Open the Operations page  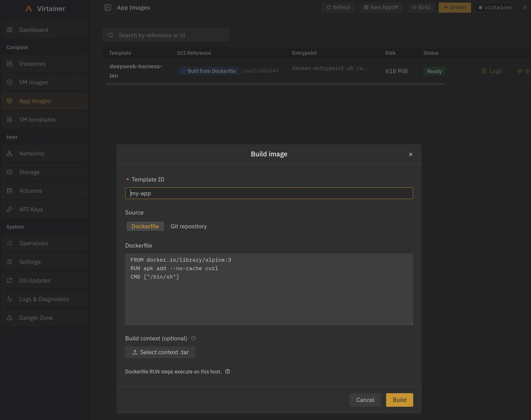tap(45, 243)
